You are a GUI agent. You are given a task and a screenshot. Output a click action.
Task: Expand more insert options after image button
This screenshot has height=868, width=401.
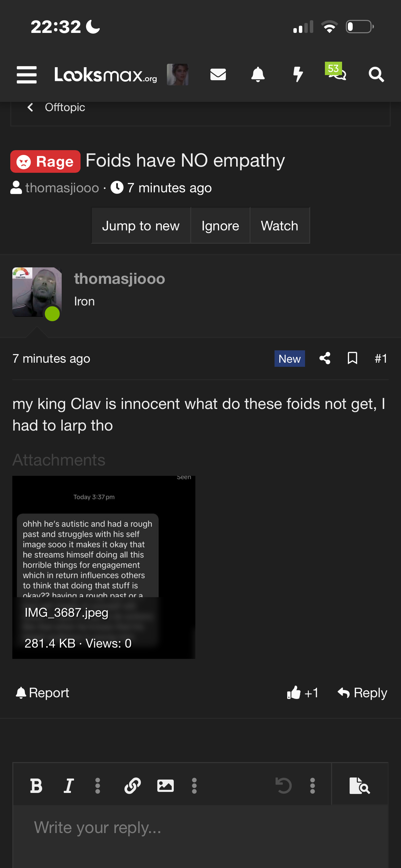click(194, 786)
